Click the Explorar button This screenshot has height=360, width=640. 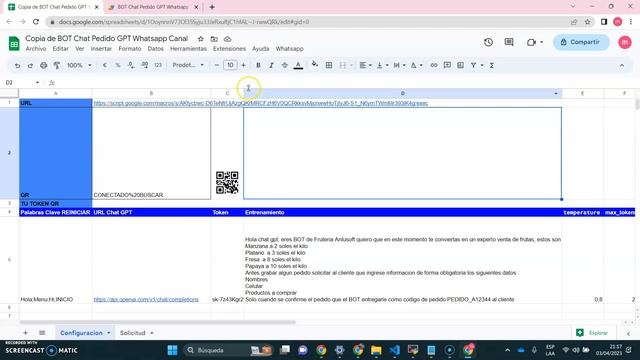pyautogui.click(x=592, y=333)
